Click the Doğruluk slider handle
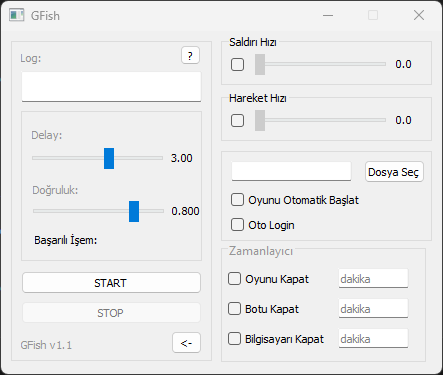The image size is (443, 375). pos(134,211)
